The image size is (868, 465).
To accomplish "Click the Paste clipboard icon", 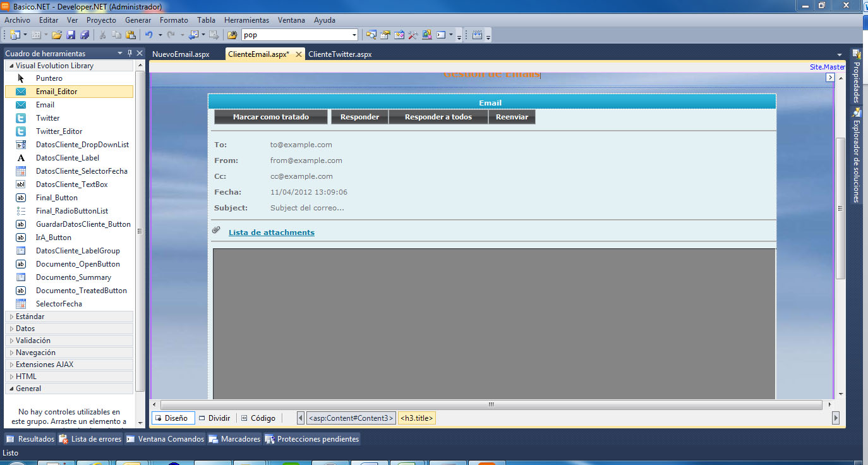I will [130, 35].
